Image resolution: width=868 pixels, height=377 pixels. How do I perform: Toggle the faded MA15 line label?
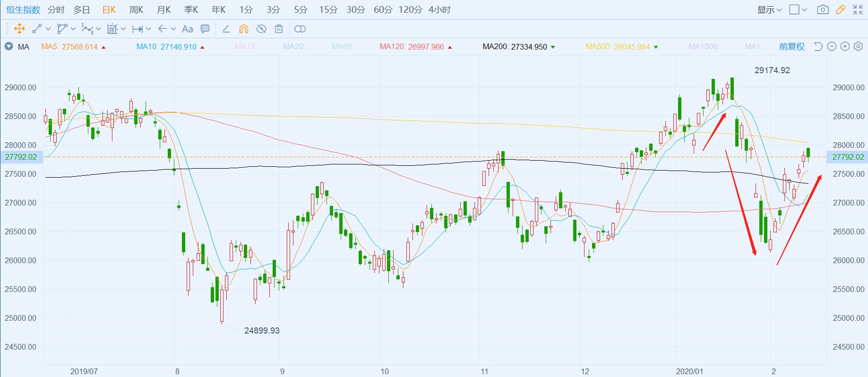[246, 47]
